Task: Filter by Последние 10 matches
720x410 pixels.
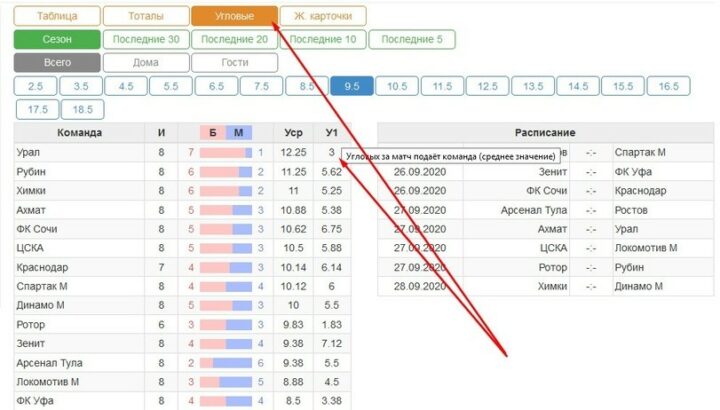Action: coord(323,39)
